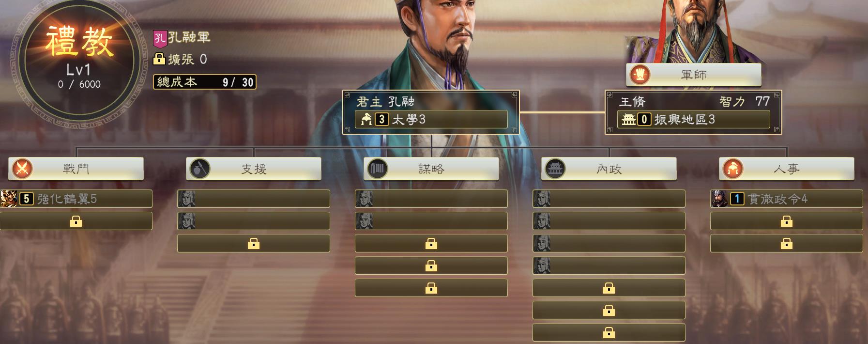868x344 pixels.
Task: Select the 強化鶴翼5 policy slot
Action: 76,199
